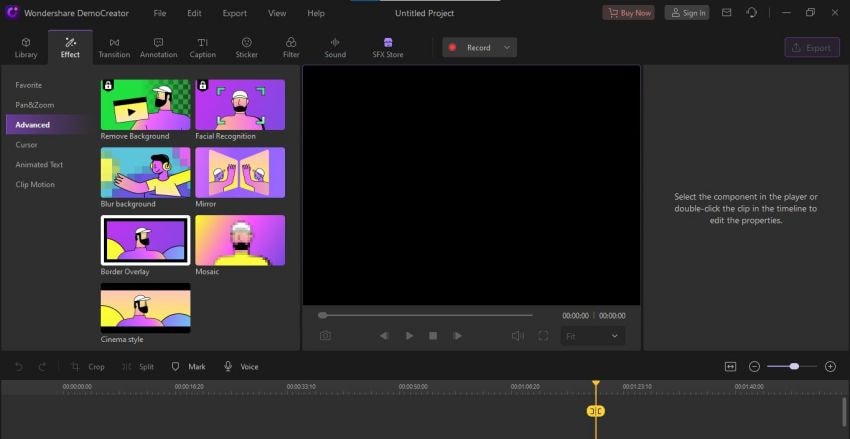Screen dimensions: 850x439
Task: Select the Facial Recognition effect thumbnail
Action: 240,105
